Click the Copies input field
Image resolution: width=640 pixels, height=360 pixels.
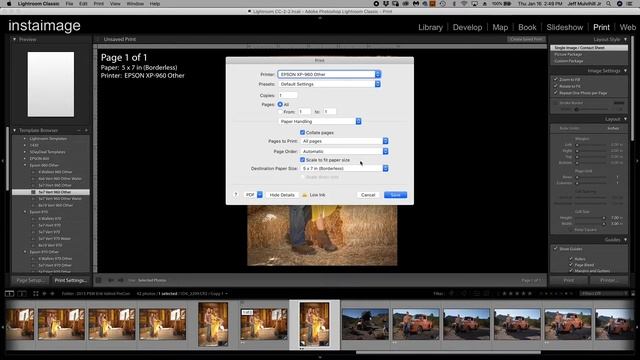coord(287,95)
